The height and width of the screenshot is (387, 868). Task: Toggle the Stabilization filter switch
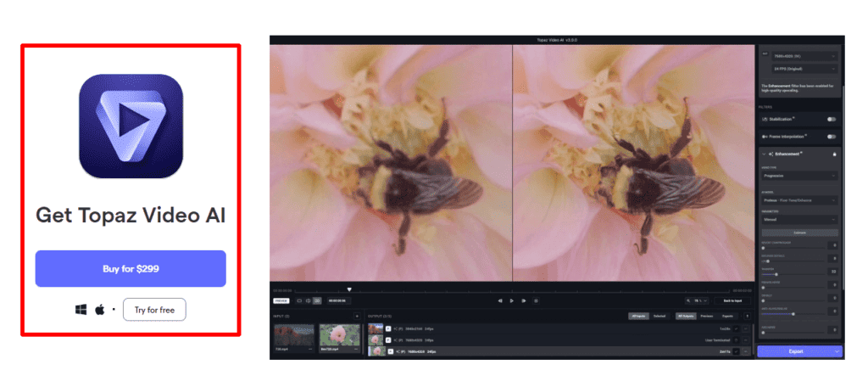pyautogui.click(x=832, y=119)
